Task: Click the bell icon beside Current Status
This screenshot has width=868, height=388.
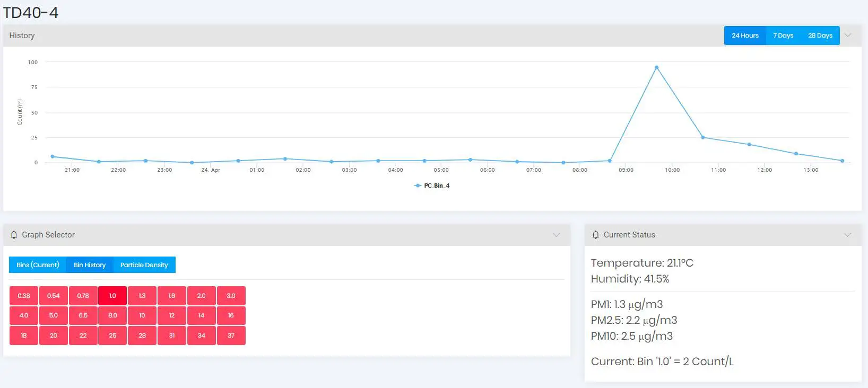Action: tap(596, 235)
